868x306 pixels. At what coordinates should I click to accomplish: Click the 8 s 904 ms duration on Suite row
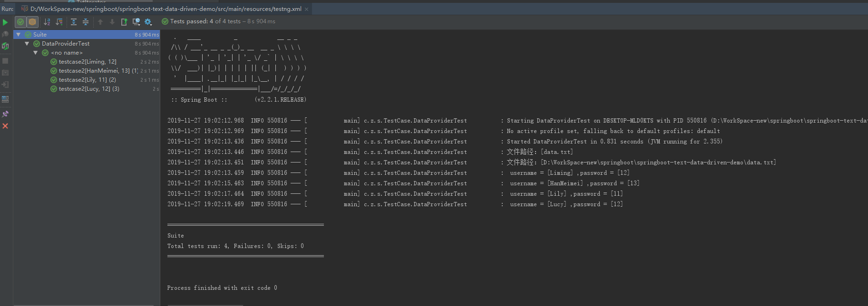[x=146, y=35]
